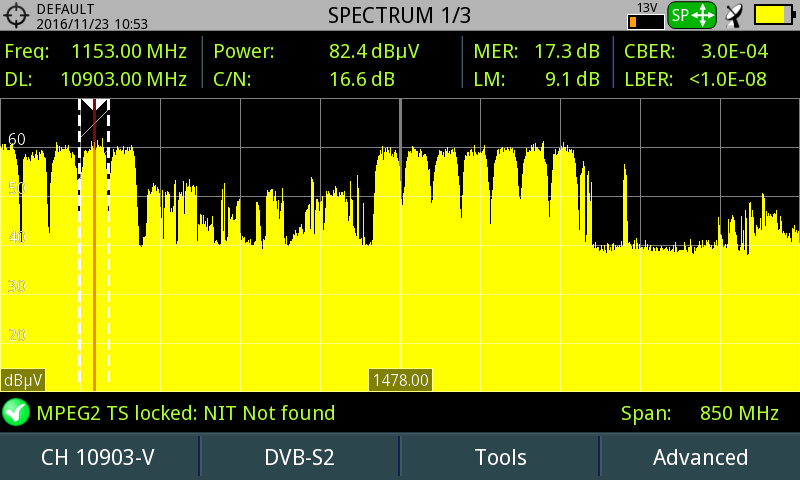
Task: Tap the yellow battery level icon
Action: (774, 15)
